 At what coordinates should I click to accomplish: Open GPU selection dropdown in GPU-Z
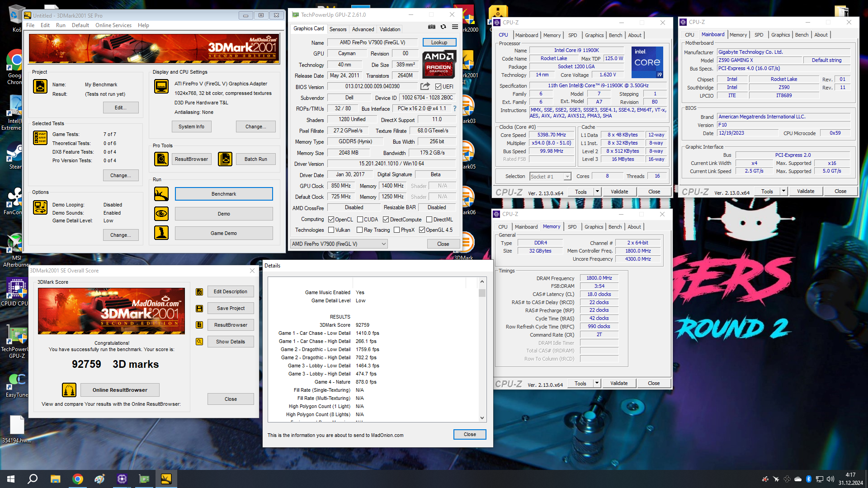[x=339, y=244]
